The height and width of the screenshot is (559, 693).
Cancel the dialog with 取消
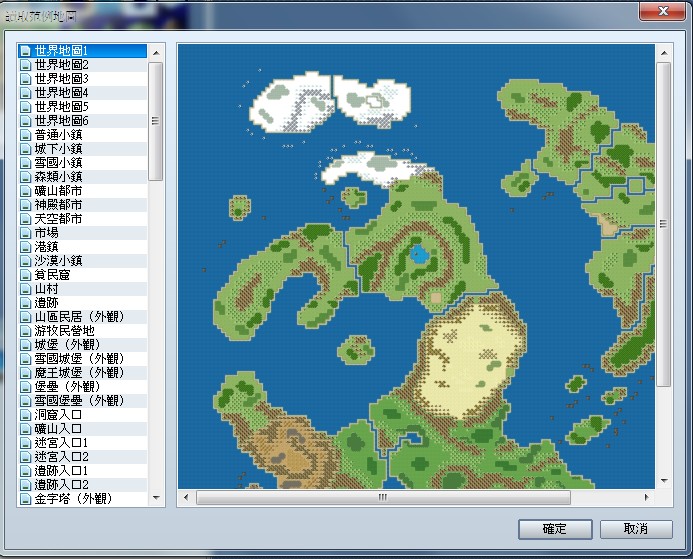point(636,529)
